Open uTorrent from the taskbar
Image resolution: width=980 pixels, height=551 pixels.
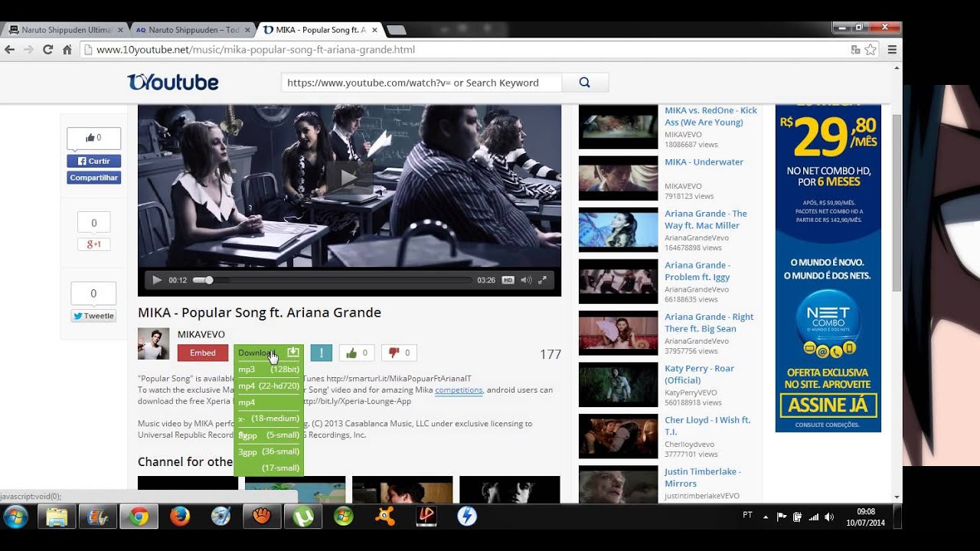click(303, 517)
